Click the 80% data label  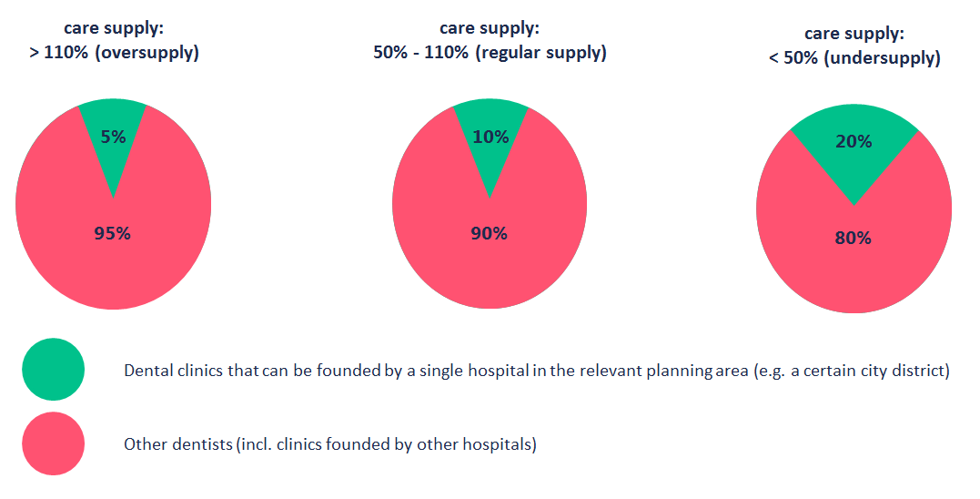[x=854, y=239]
